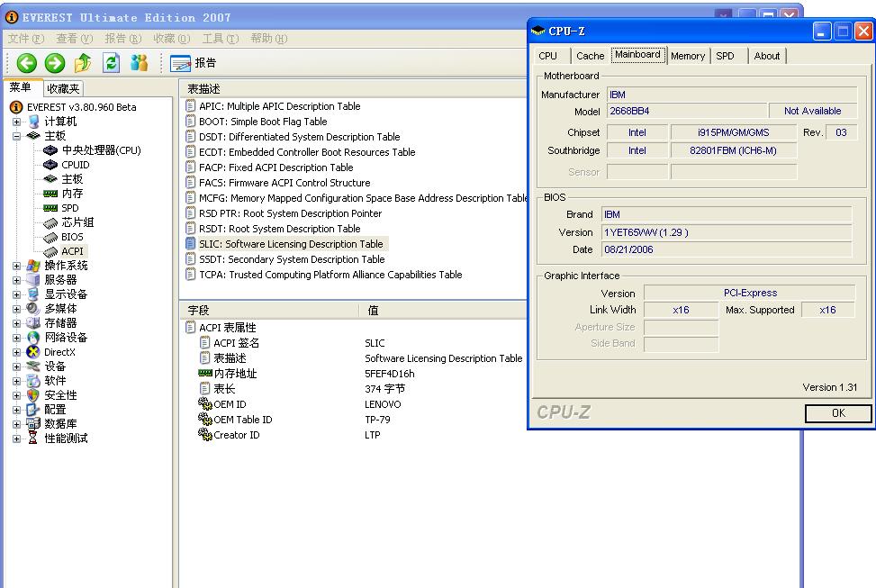The height and width of the screenshot is (588, 876).
Task: Open the 工具(T) menu
Action: (219, 39)
